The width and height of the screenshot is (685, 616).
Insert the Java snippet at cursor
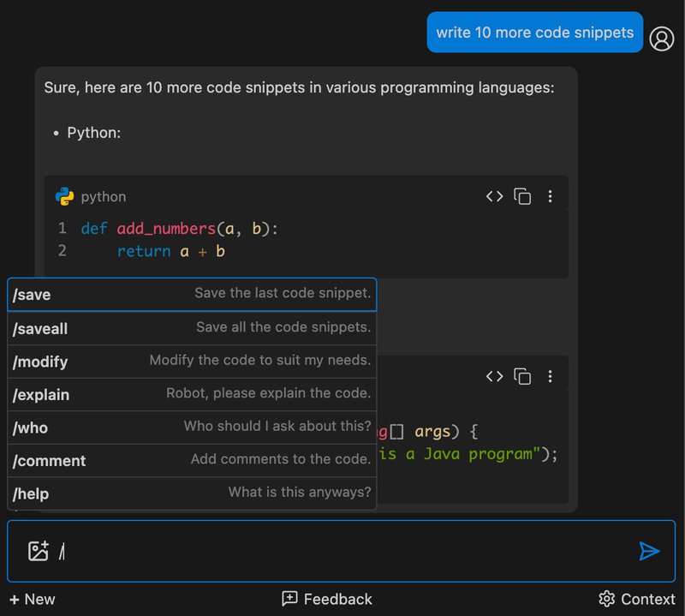(495, 376)
